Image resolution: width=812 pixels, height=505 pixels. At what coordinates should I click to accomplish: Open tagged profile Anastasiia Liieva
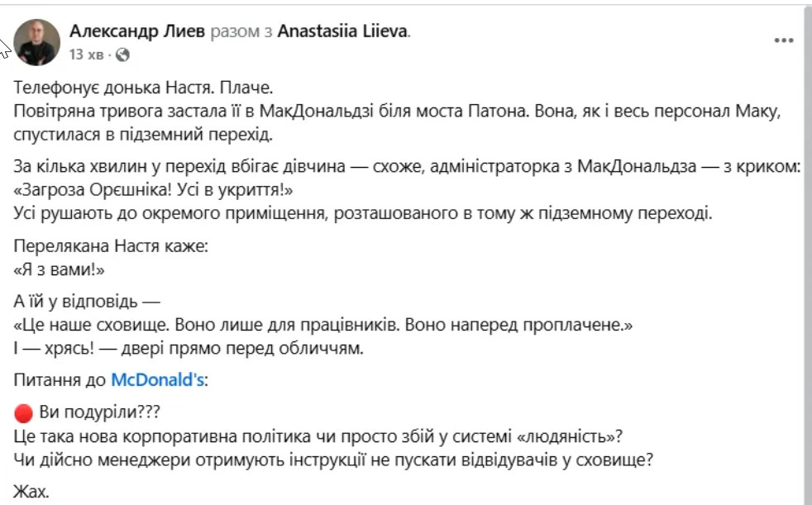click(x=343, y=31)
